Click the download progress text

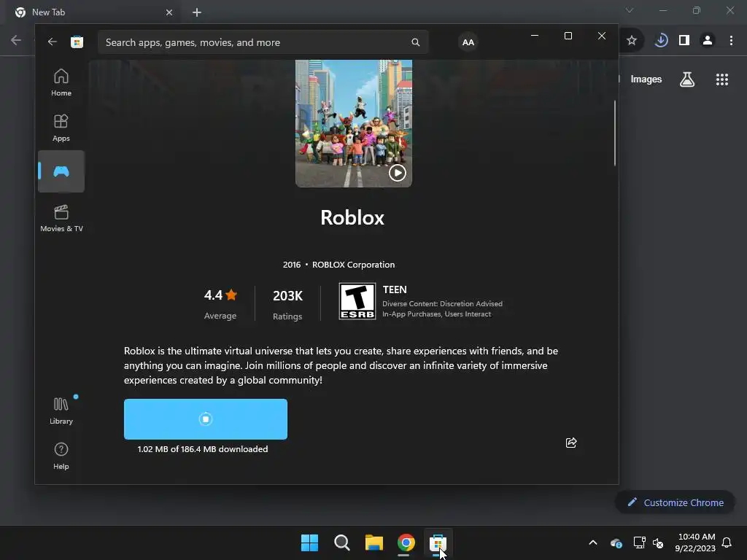tap(203, 449)
